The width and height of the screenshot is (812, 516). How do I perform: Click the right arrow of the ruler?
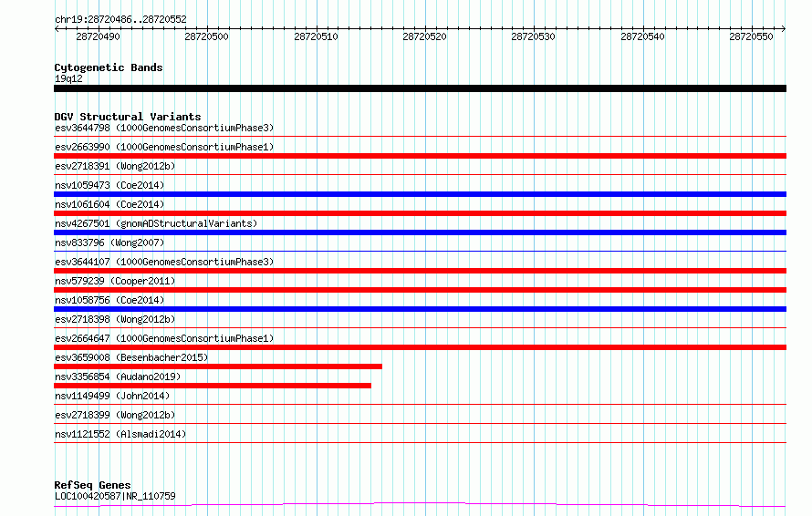click(784, 28)
